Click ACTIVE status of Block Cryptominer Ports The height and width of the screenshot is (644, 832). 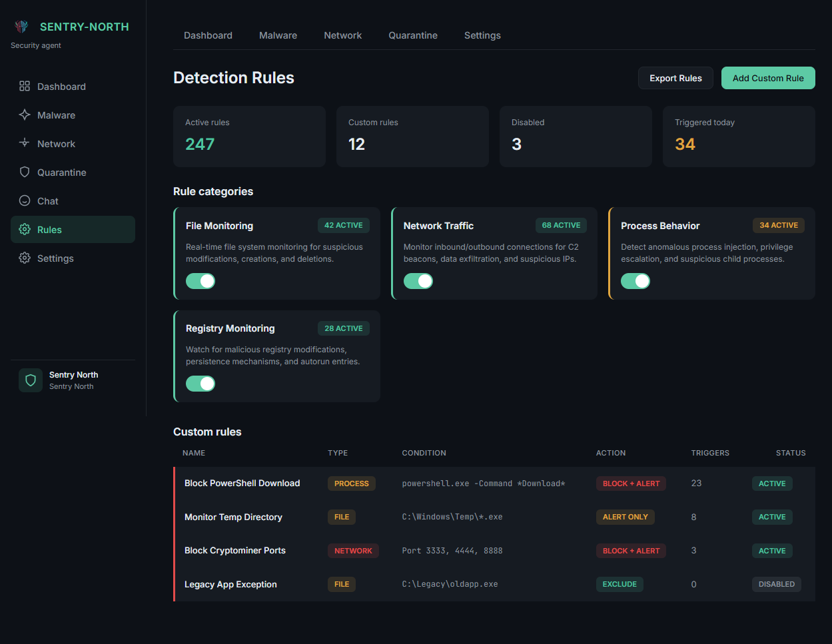pos(772,551)
